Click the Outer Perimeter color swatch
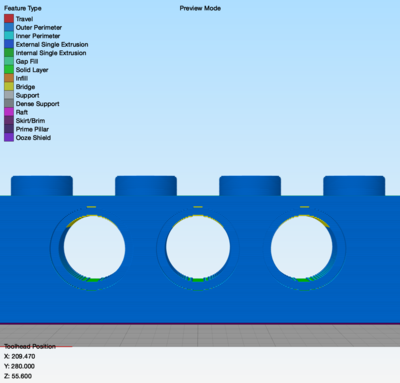This screenshot has width=400, height=383. [9, 27]
